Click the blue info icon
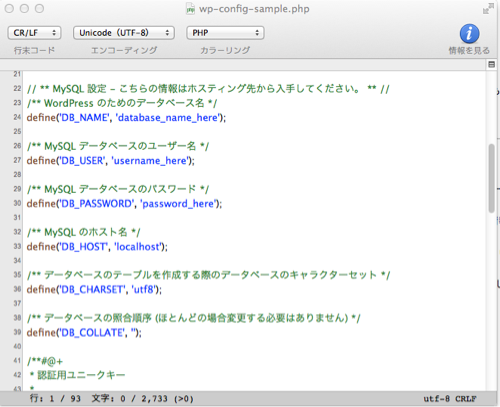Image resolution: width=500 pixels, height=407 pixels. pyautogui.click(x=469, y=34)
